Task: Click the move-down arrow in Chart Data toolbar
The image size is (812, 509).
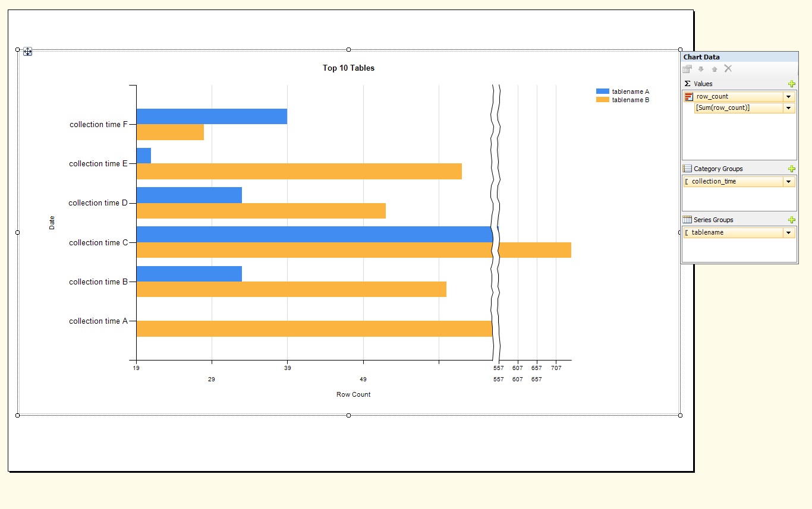Action: pyautogui.click(x=701, y=69)
